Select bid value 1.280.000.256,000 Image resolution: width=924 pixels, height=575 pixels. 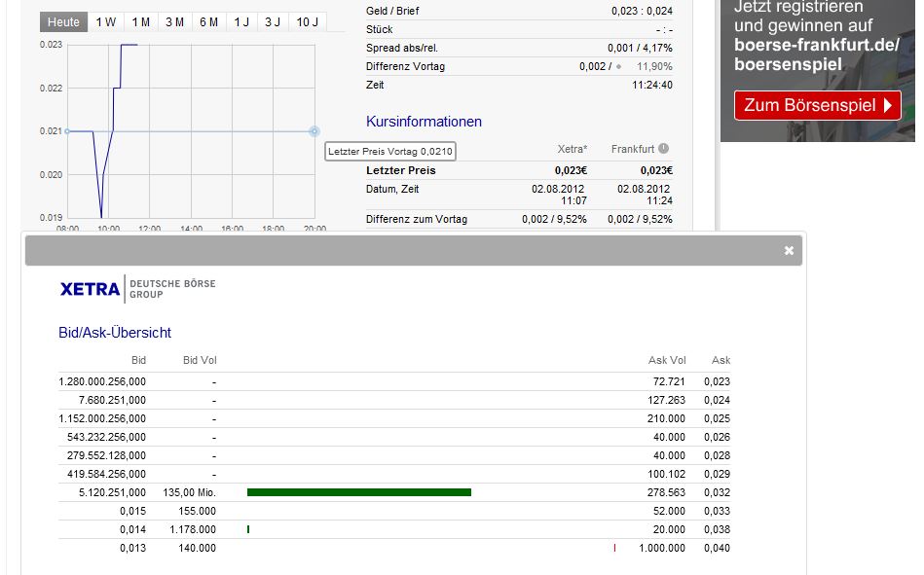point(102,381)
